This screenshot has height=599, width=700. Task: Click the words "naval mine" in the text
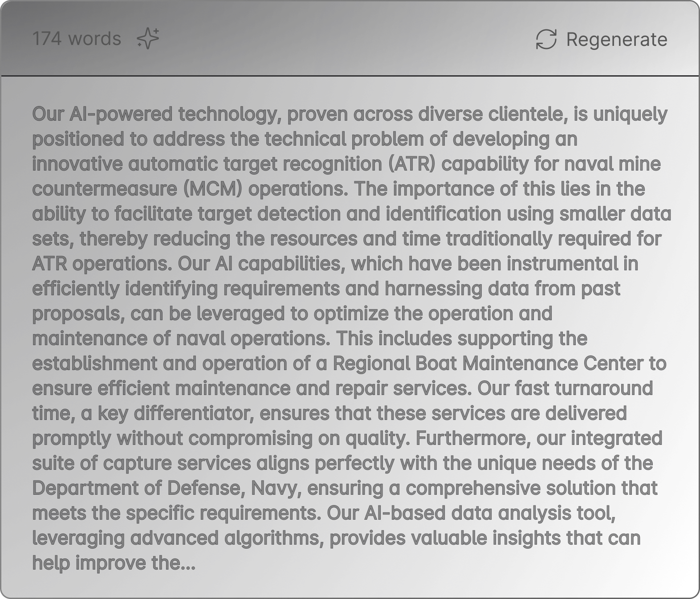[x=612, y=164]
